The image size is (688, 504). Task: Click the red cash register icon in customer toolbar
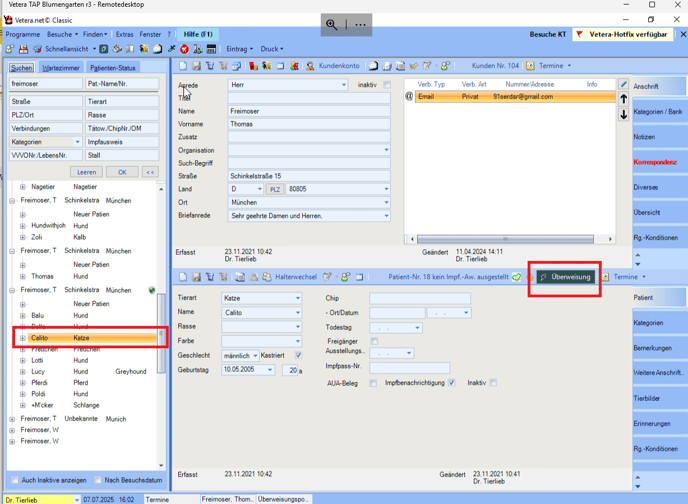tap(253, 66)
